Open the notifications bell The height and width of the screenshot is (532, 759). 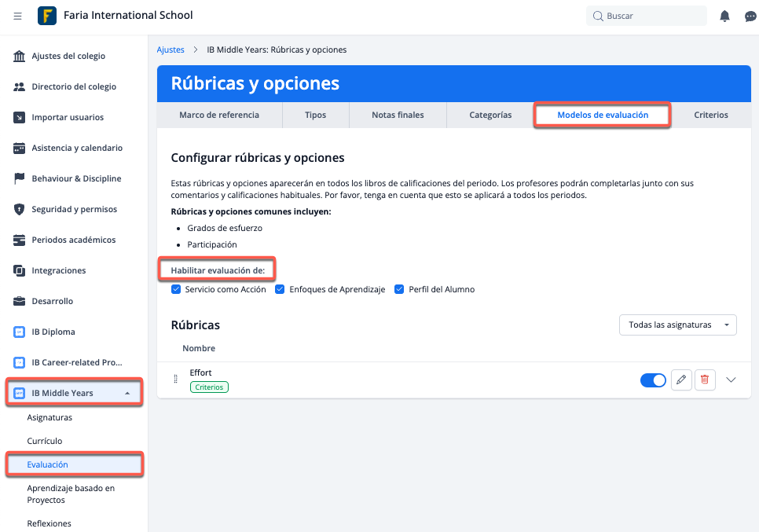(x=724, y=16)
